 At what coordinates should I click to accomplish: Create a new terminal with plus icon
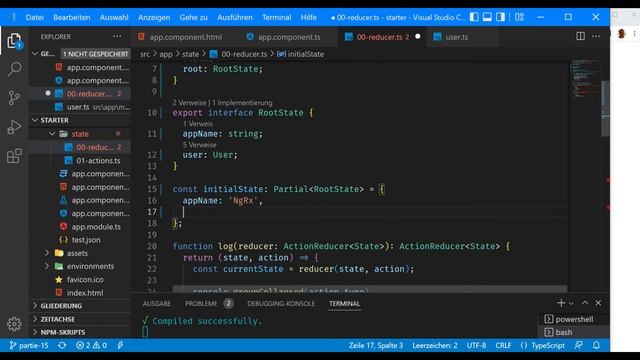coord(561,303)
